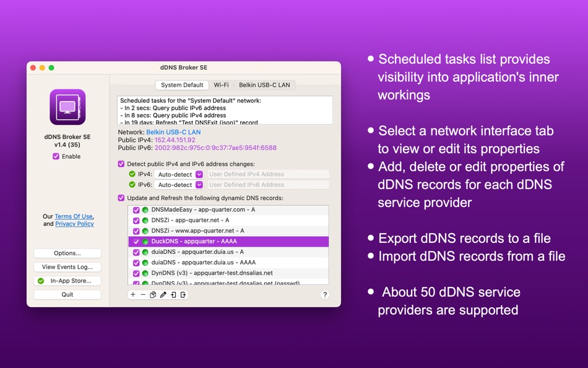Click the scheduled tasks text box
Viewport: 588px width, 368px height.
pyautogui.click(x=225, y=110)
